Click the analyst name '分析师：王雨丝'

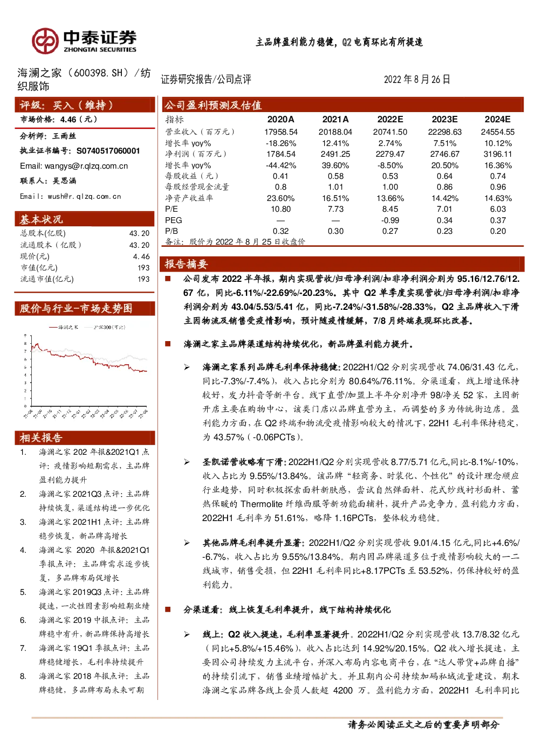pyautogui.click(x=48, y=136)
